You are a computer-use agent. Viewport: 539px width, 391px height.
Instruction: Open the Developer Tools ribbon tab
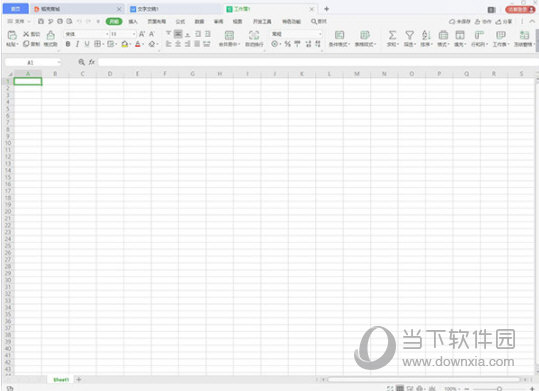pos(262,21)
